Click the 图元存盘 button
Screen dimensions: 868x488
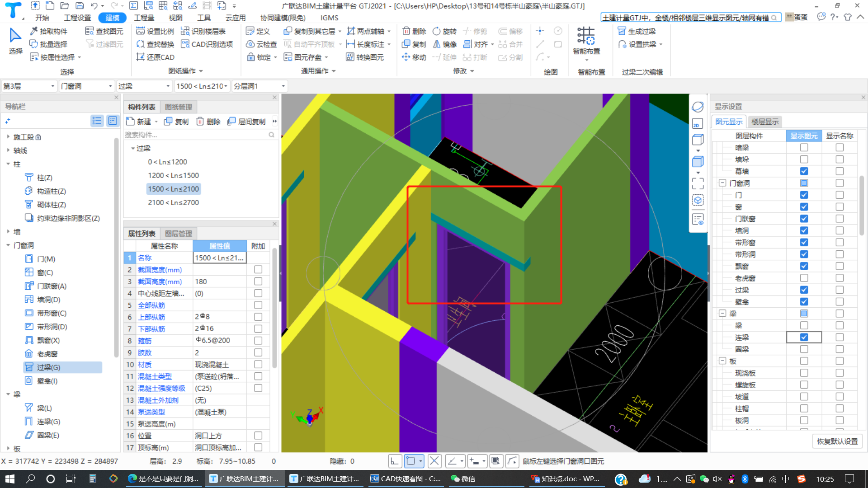305,57
